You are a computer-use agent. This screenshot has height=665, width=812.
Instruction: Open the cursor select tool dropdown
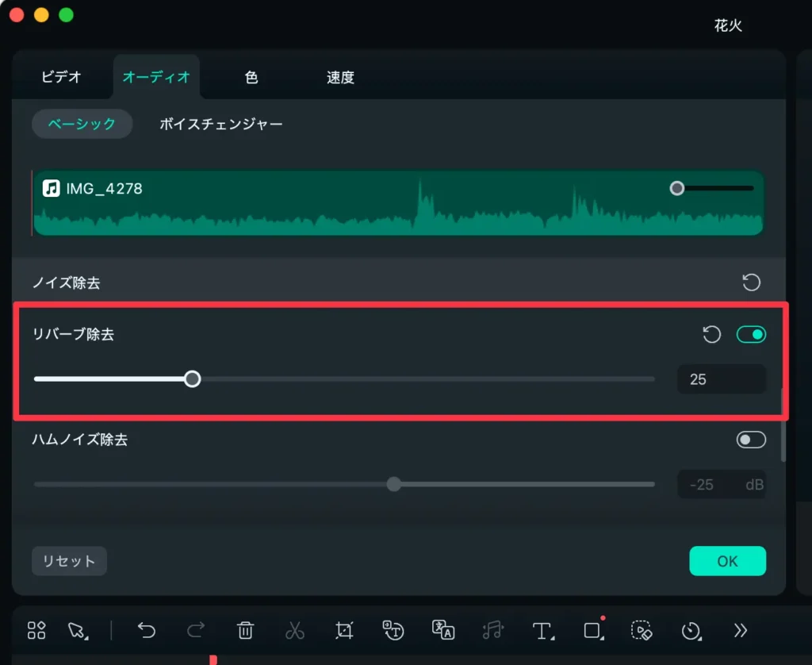tap(78, 630)
